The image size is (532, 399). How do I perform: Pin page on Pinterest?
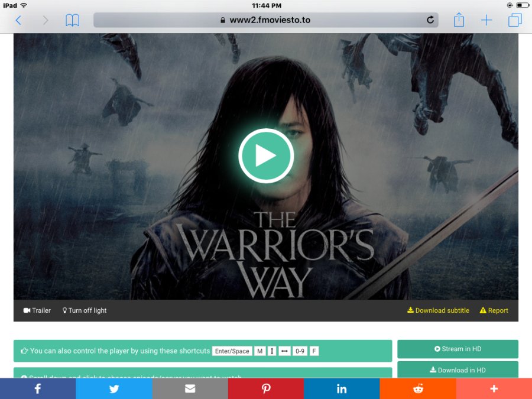(x=266, y=388)
